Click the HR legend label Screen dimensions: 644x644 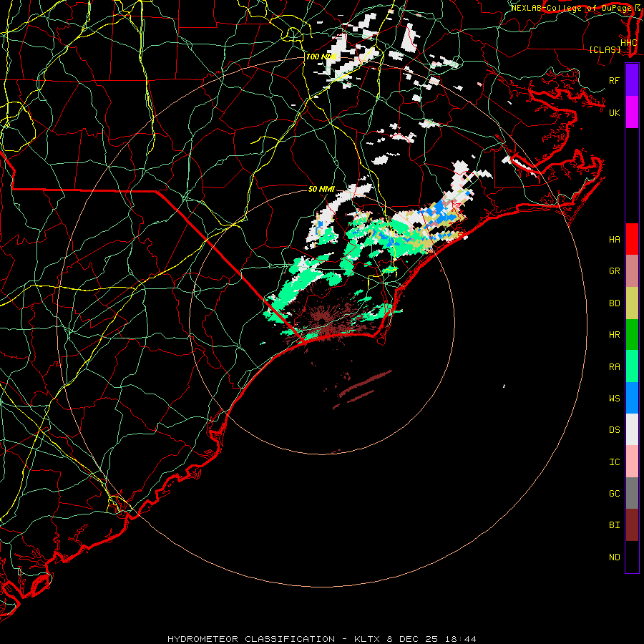[x=615, y=335]
